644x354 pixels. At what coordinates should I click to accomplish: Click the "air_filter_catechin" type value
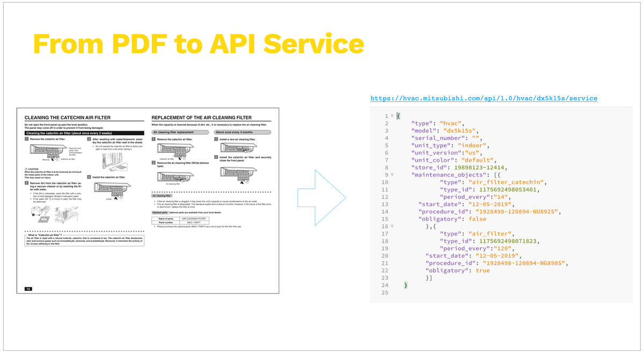point(507,182)
